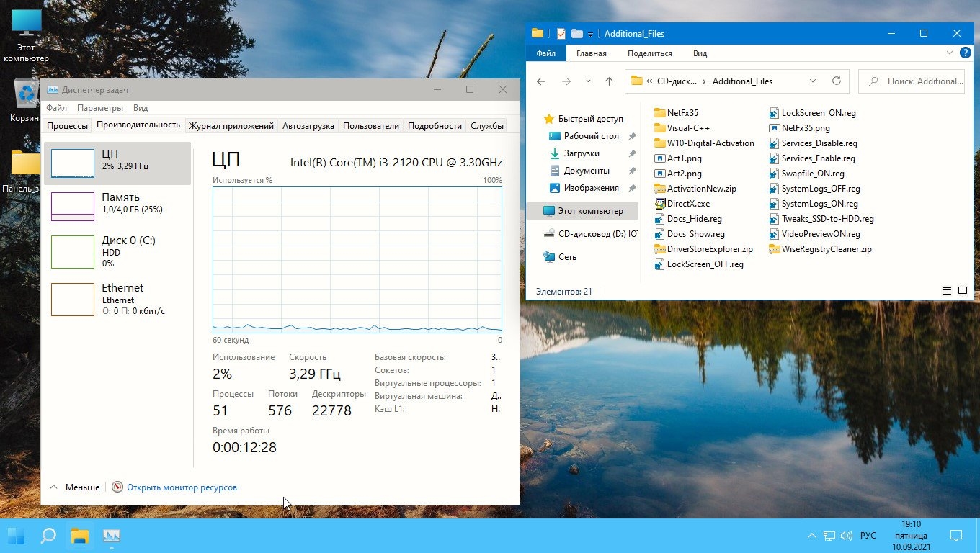Click the blue Файл ribbon button

pyautogui.click(x=545, y=53)
